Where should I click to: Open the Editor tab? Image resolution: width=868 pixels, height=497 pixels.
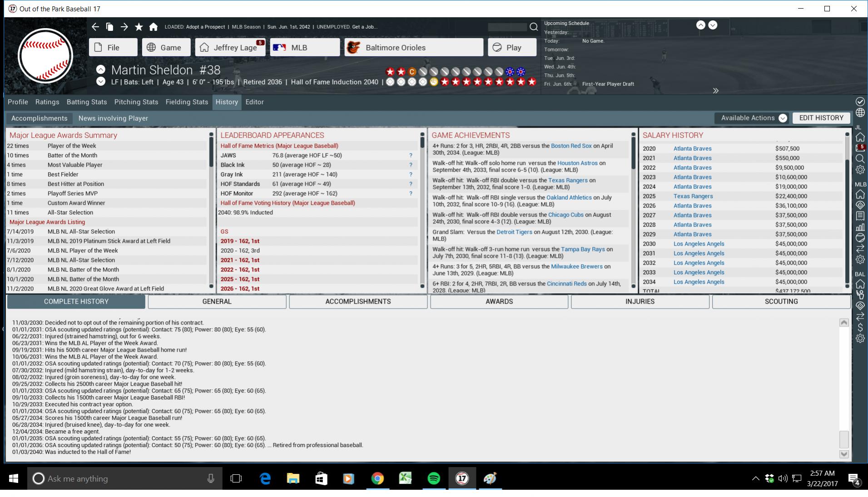tap(254, 102)
